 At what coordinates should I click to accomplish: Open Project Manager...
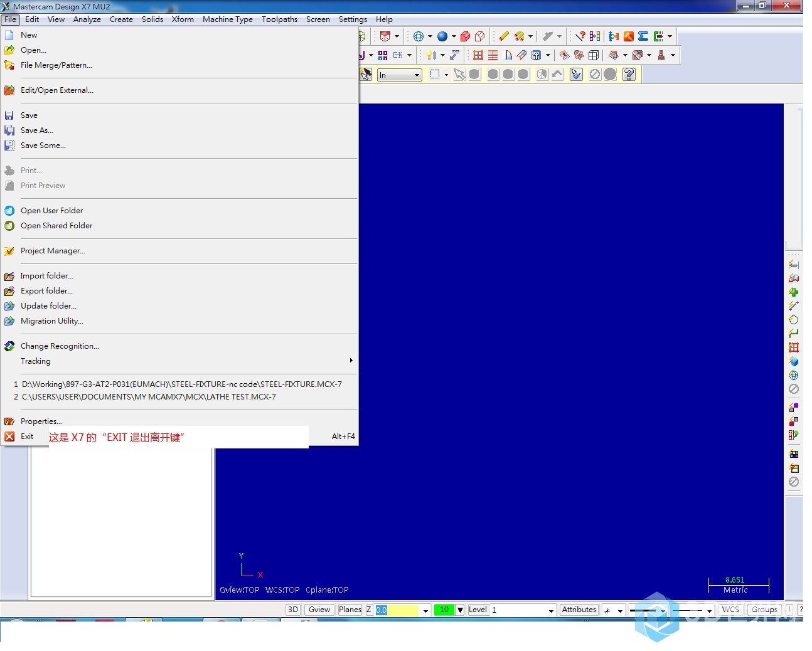(179, 251)
